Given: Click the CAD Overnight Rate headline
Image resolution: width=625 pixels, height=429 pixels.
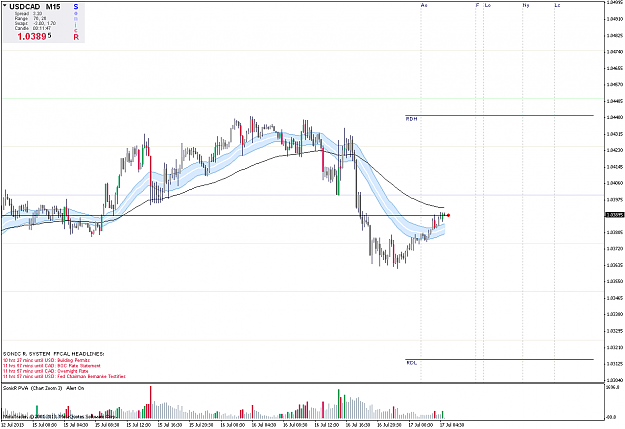Looking at the screenshot, I should (x=46, y=371).
